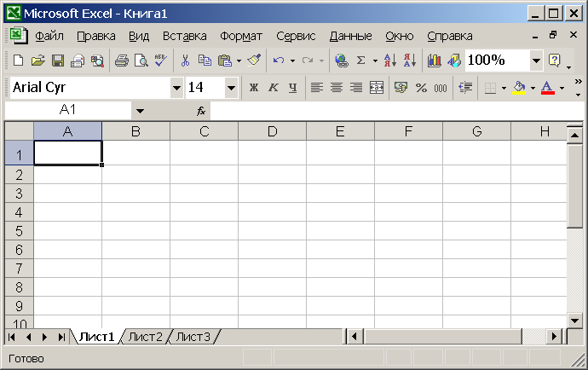Apply percent style format
This screenshot has height=370, width=588.
pos(421,88)
